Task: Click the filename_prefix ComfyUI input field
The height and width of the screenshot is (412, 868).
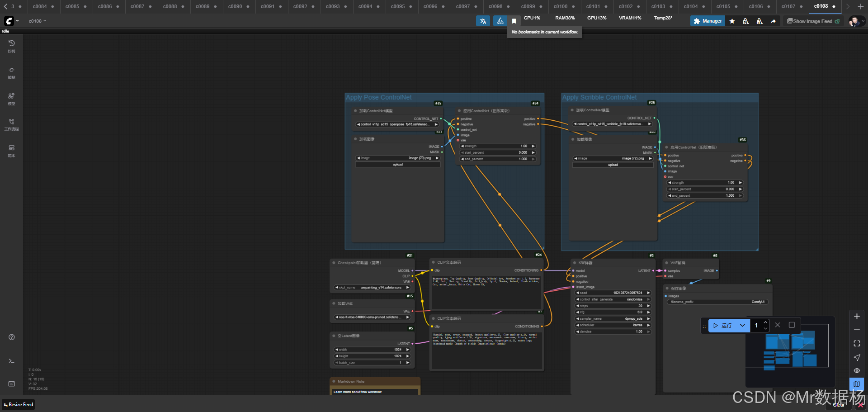Action: [x=717, y=302]
